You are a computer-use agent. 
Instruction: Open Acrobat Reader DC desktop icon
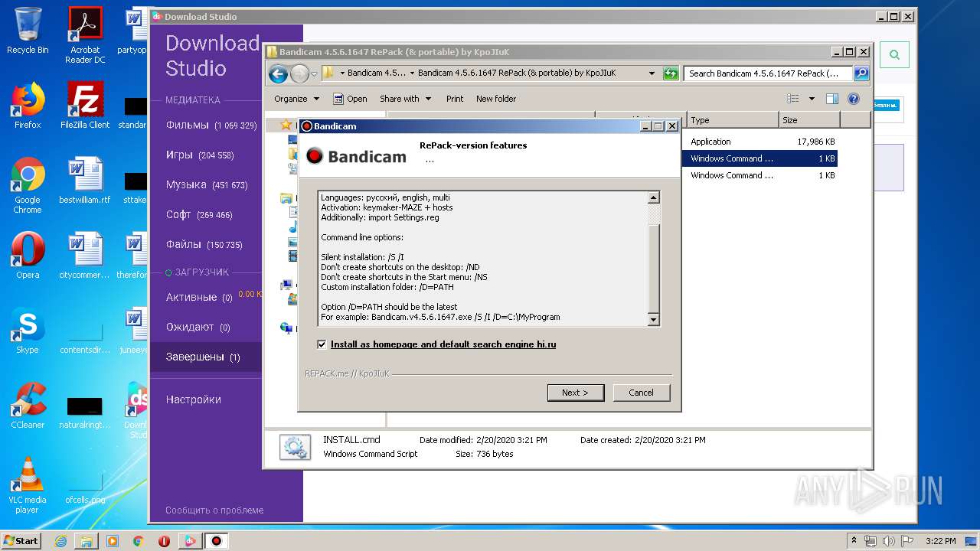click(85, 35)
